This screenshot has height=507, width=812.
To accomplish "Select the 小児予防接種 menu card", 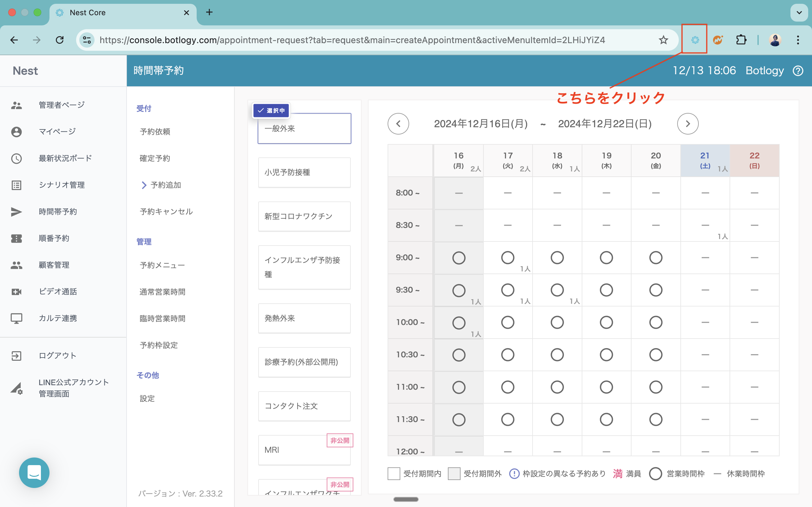I will pos(304,172).
